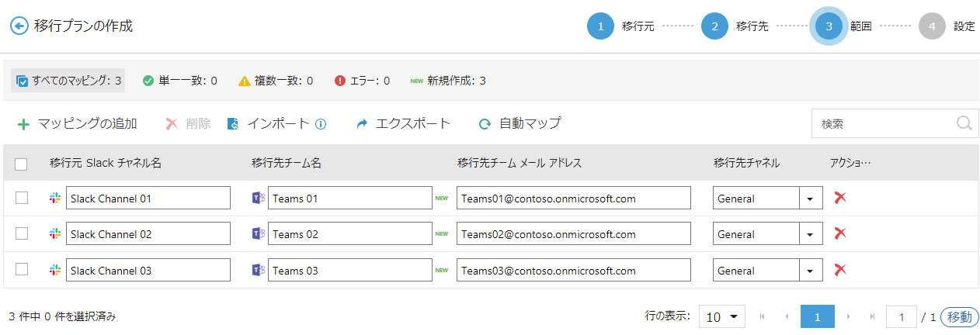Click インポート import button
The height and width of the screenshot is (335, 980).
click(268, 123)
